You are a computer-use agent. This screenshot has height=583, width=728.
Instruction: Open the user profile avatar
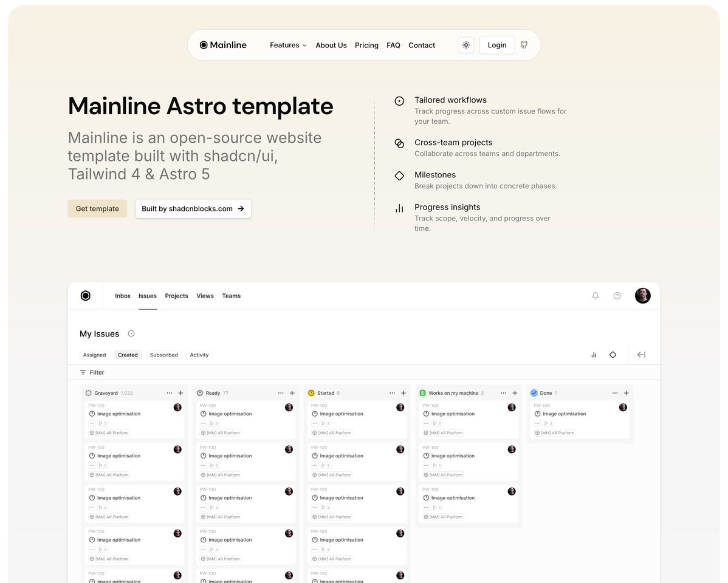pyautogui.click(x=642, y=296)
